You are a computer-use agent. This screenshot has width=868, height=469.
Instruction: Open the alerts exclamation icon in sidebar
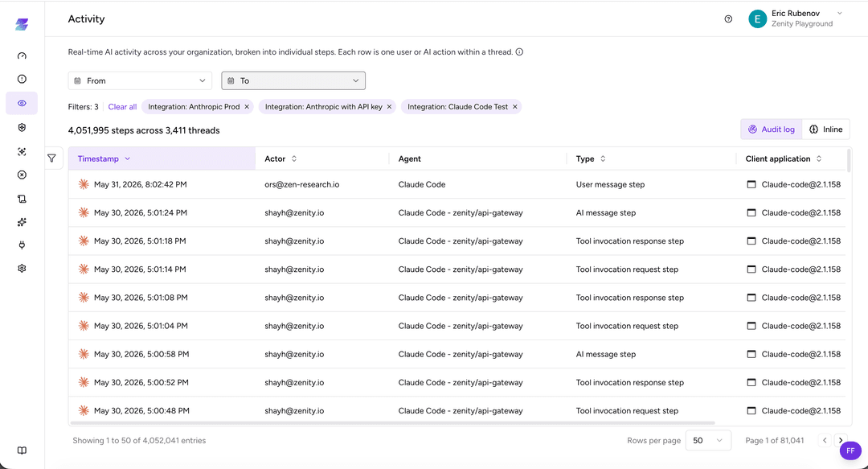tap(22, 79)
